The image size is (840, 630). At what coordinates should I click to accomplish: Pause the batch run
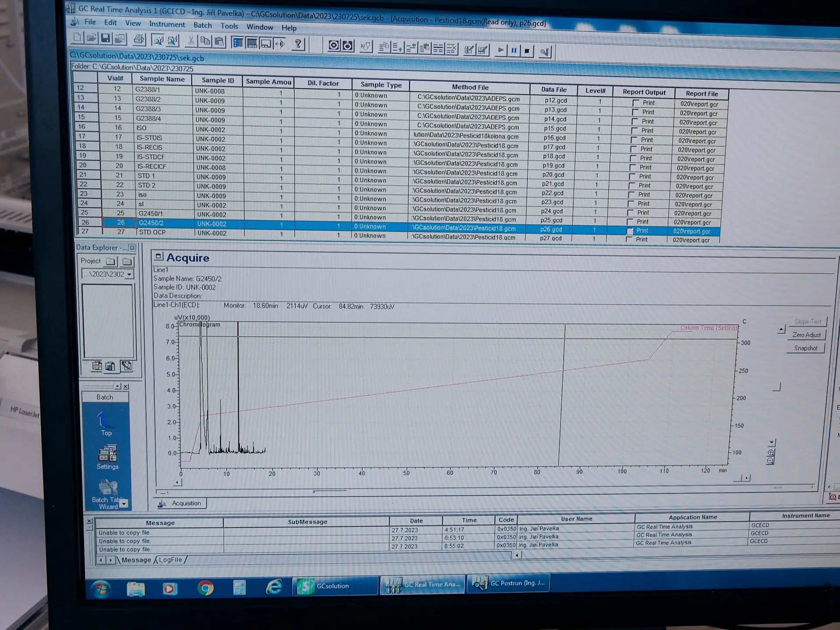click(x=514, y=51)
